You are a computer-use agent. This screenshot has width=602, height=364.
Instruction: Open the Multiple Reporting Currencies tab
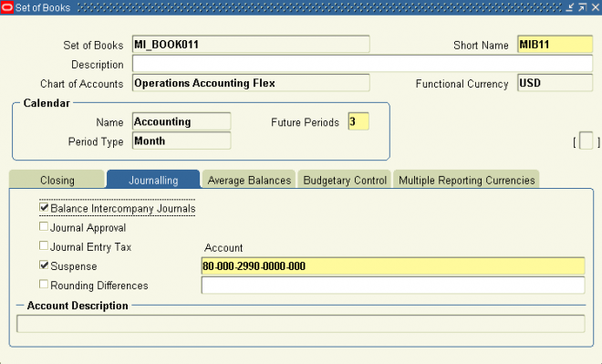pyautogui.click(x=466, y=180)
